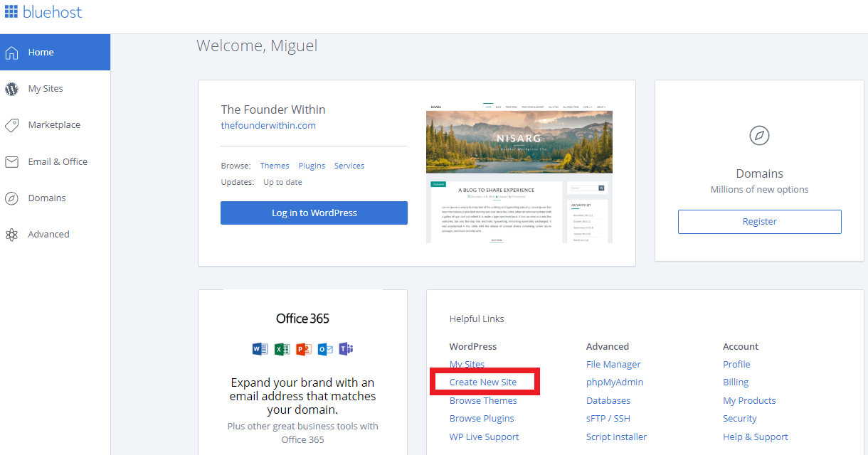Click the Register button for domains
This screenshot has width=868, height=455.
759,221
